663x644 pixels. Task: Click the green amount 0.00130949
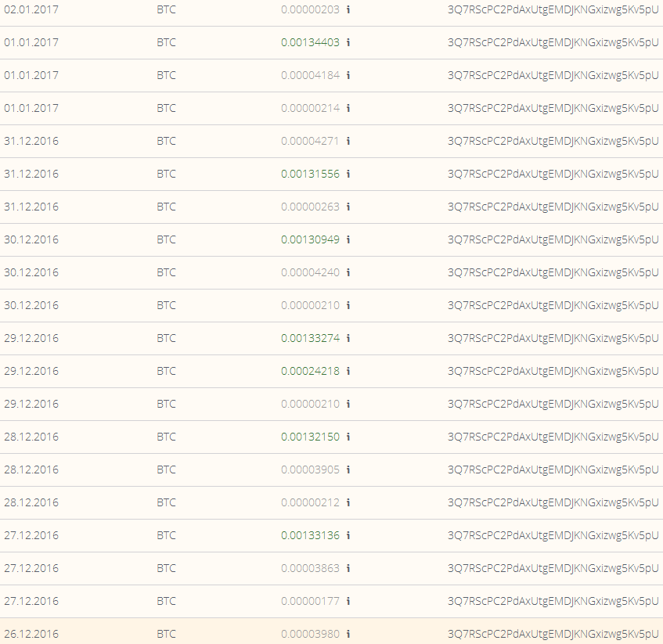click(x=310, y=239)
